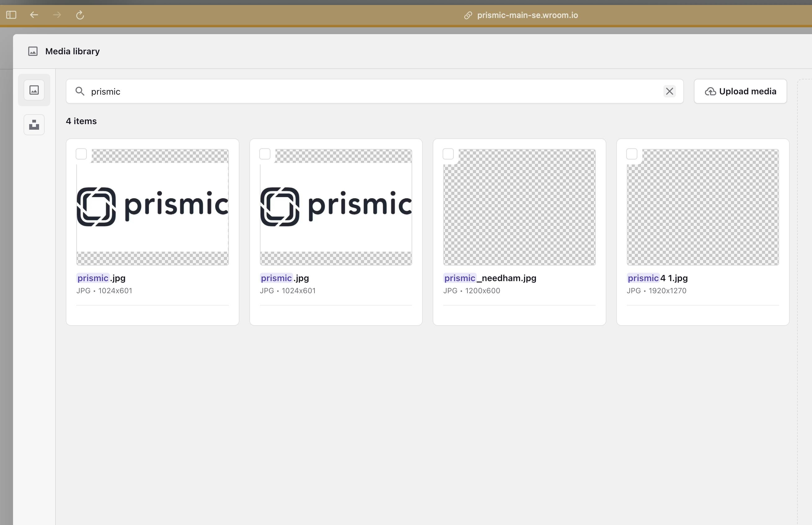Clear the search field with X

[x=669, y=91]
